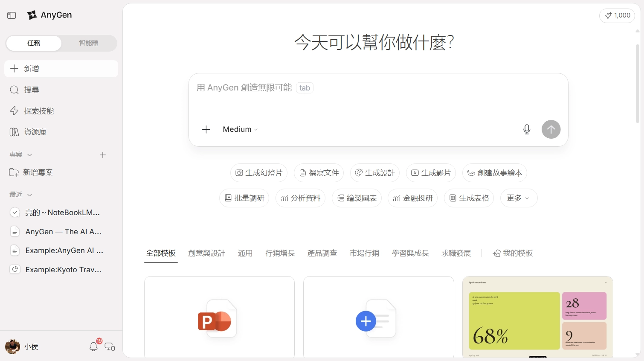Click the 小侯 profile avatar
644x361 pixels.
coord(12,346)
